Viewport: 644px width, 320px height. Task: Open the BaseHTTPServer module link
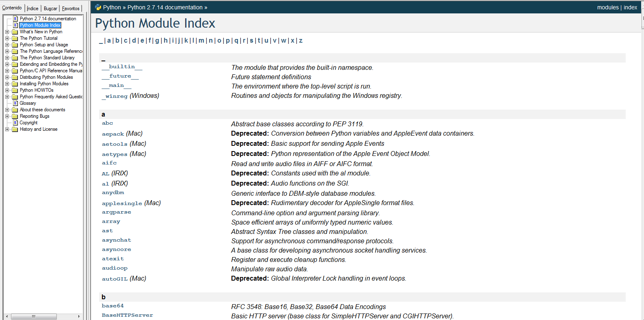pyautogui.click(x=127, y=315)
